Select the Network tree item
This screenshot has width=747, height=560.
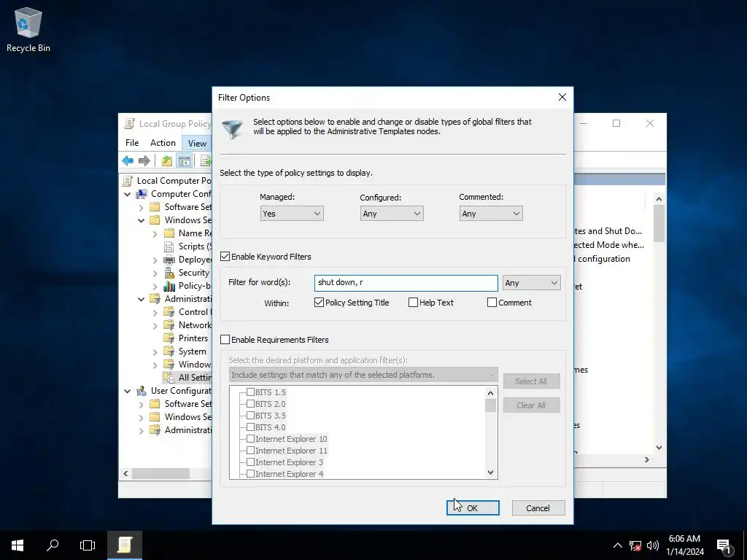[x=194, y=325]
